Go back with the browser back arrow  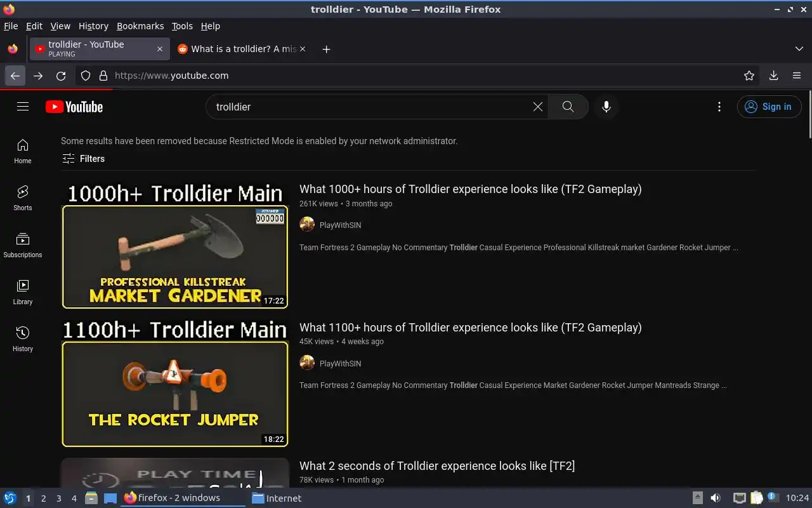coord(15,76)
